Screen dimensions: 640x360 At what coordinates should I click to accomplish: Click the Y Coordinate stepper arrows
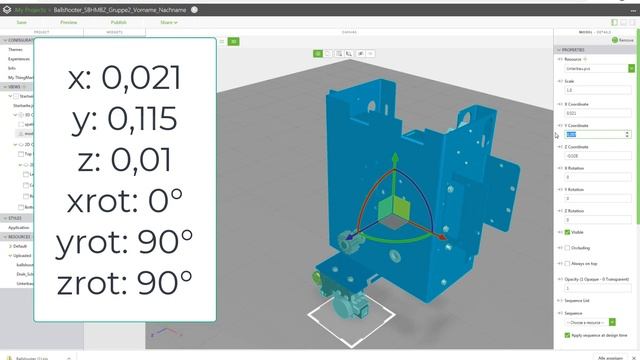point(627,134)
